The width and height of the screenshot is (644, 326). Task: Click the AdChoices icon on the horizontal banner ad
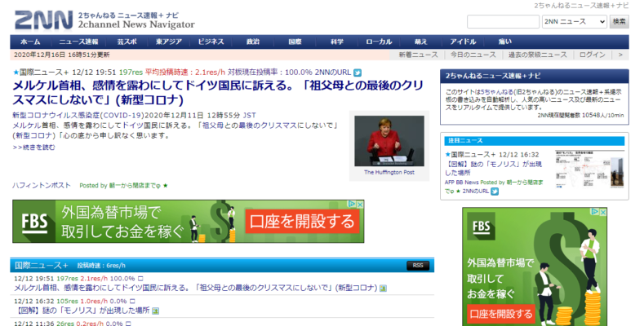point(352,205)
